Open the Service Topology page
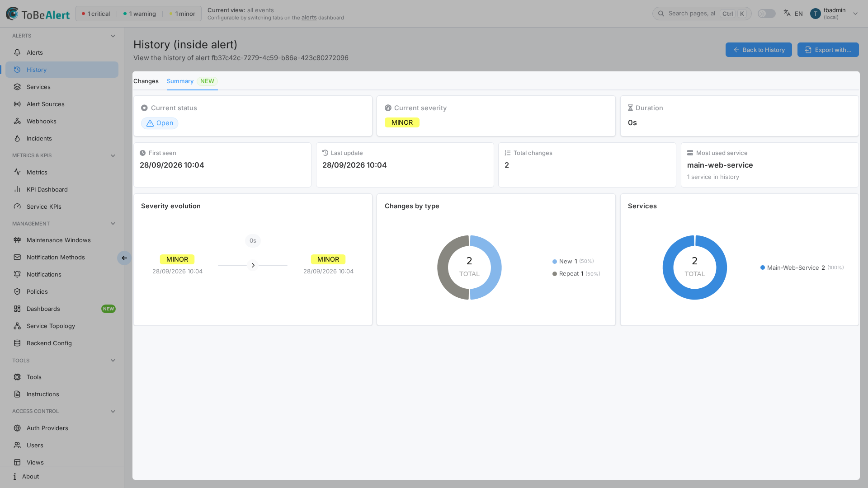Screen dimensions: 868x488 click(62, 326)
